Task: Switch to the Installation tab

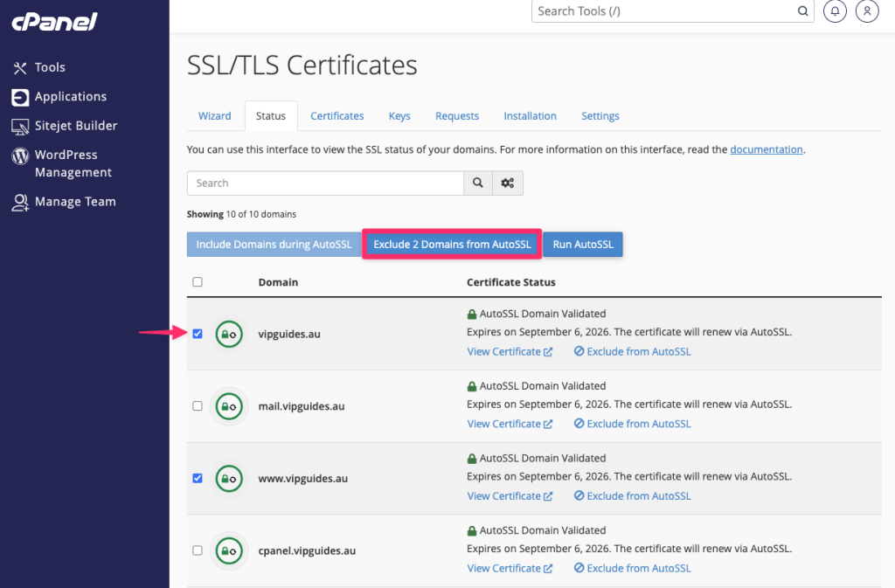Action: tap(530, 116)
